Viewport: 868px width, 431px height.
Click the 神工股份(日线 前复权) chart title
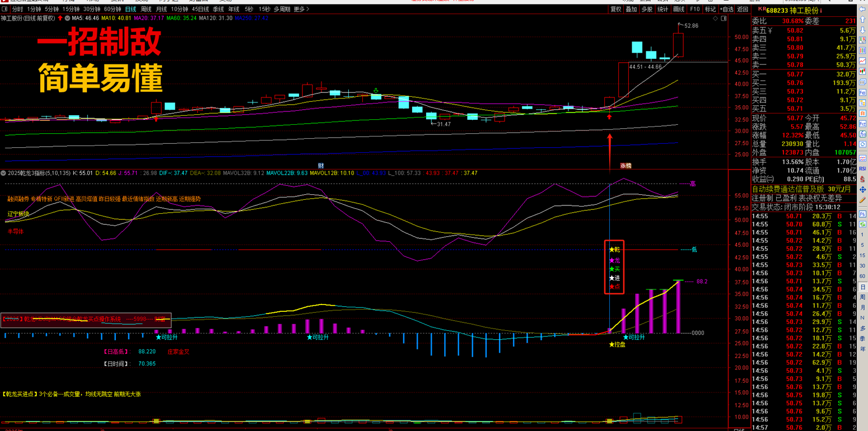[x=27, y=18]
